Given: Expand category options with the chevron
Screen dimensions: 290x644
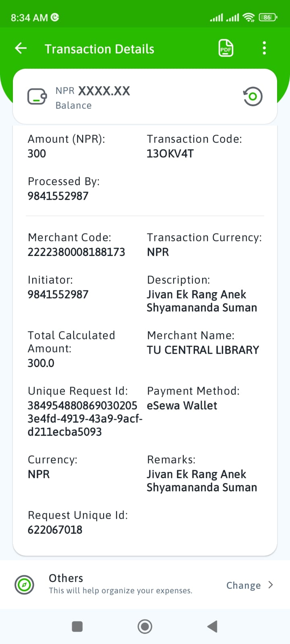Looking at the screenshot, I should [x=271, y=585].
